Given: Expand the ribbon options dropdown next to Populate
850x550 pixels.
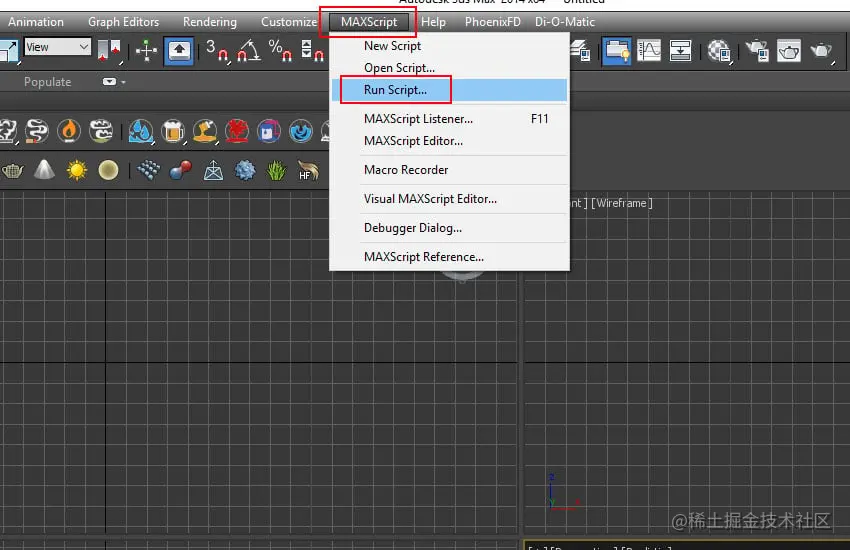Looking at the screenshot, I should coord(113,82).
